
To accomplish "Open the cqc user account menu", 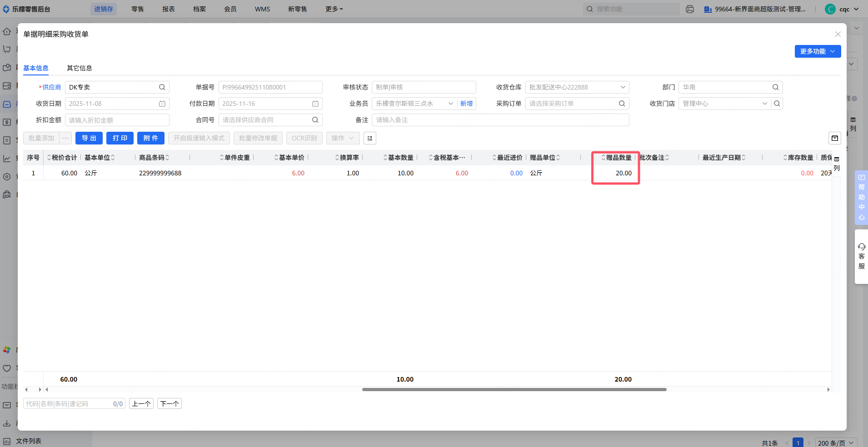I will pos(842,9).
